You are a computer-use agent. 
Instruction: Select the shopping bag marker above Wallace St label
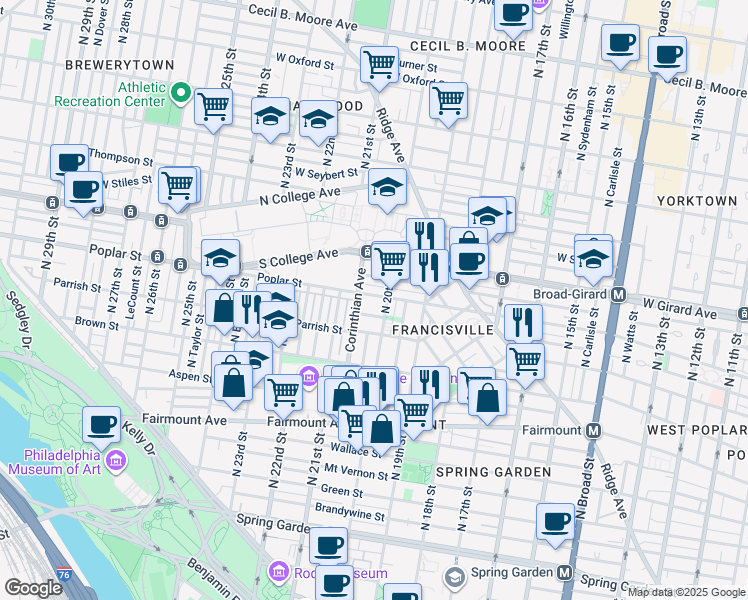382,432
